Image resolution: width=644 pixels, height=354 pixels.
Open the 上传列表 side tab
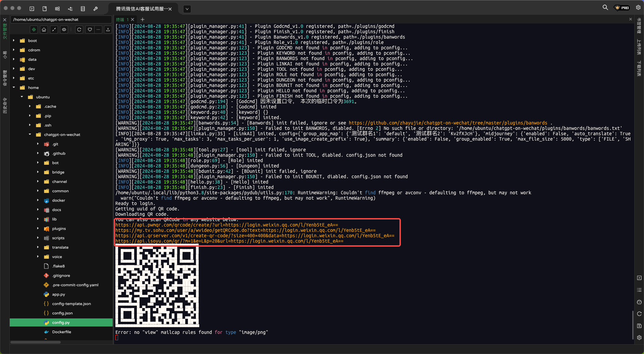coord(639,47)
